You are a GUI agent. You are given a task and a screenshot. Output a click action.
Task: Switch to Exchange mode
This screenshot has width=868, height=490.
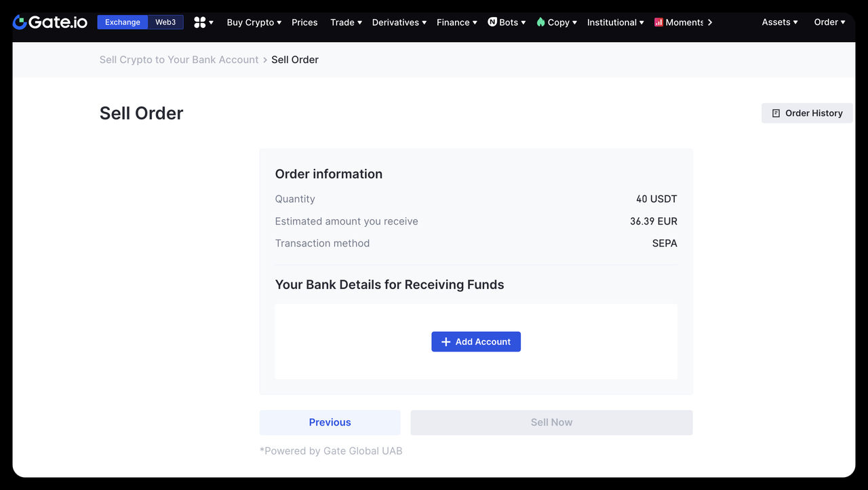122,22
